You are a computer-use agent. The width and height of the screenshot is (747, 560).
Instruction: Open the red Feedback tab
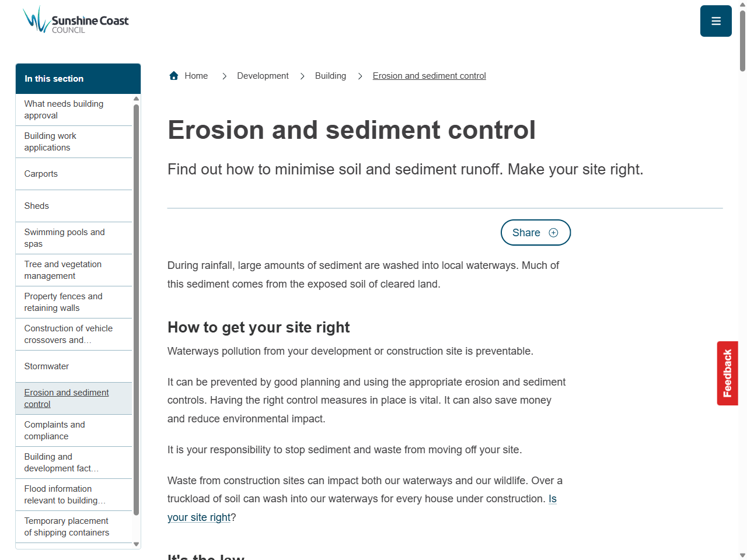click(727, 373)
